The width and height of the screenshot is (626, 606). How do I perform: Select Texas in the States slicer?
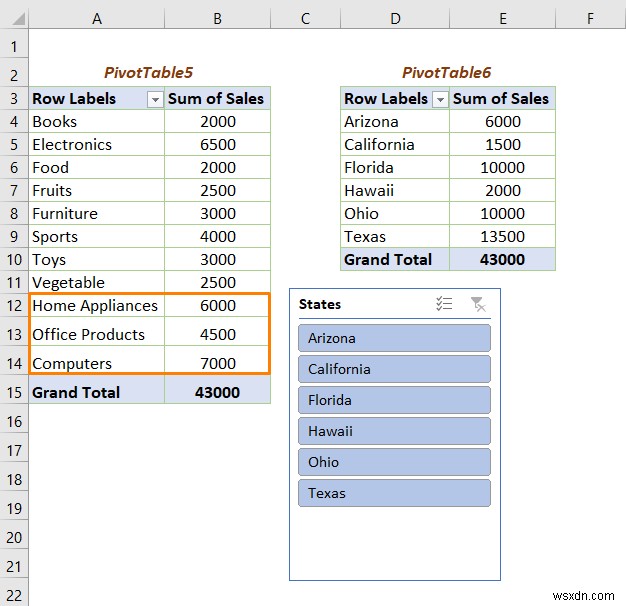tap(394, 493)
